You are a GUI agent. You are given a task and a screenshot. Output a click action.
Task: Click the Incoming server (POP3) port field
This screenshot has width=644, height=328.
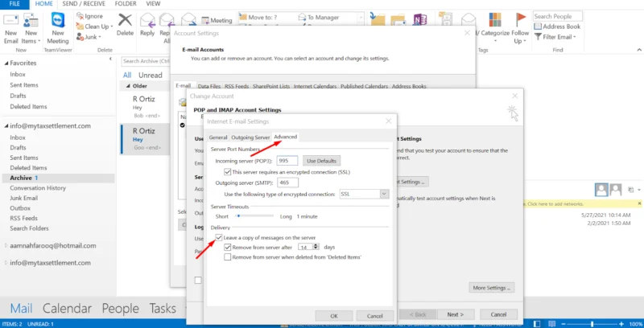click(x=287, y=161)
